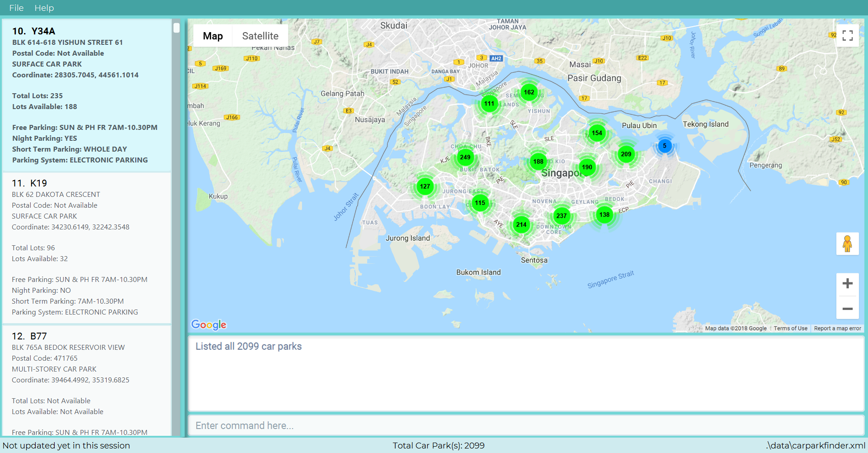The width and height of the screenshot is (868, 453).
Task: Click 'Total Car Park(s): 2099' status text
Action: 439,445
